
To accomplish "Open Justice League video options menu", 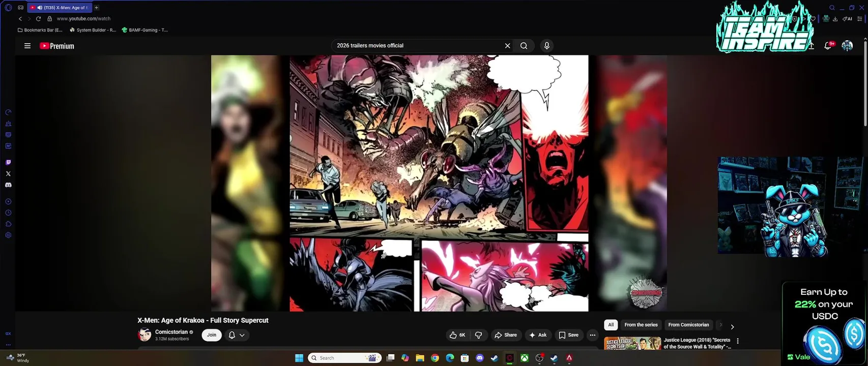I will tap(738, 341).
